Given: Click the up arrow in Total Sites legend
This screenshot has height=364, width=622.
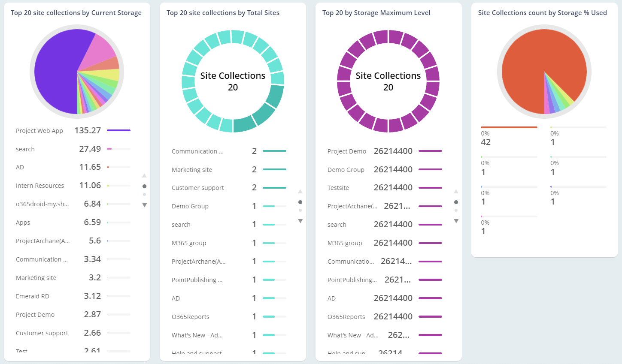Looking at the screenshot, I should point(300,191).
